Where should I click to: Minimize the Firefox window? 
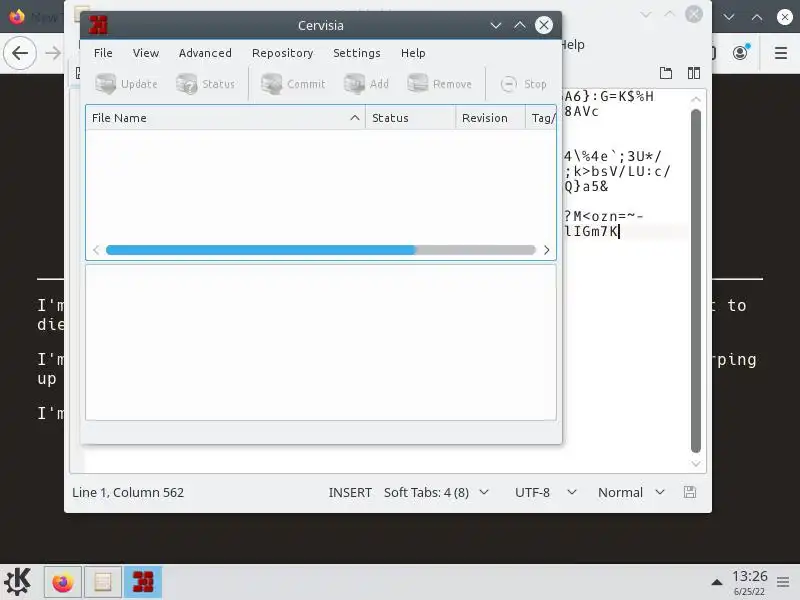tap(729, 17)
